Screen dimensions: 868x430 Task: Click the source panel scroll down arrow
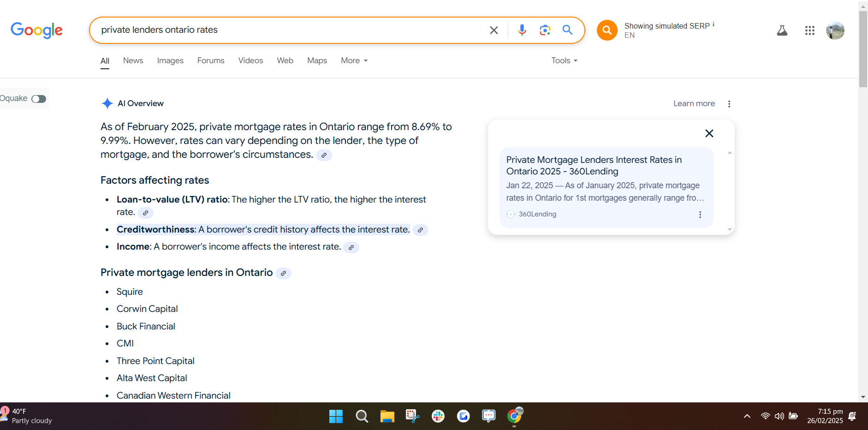(730, 229)
